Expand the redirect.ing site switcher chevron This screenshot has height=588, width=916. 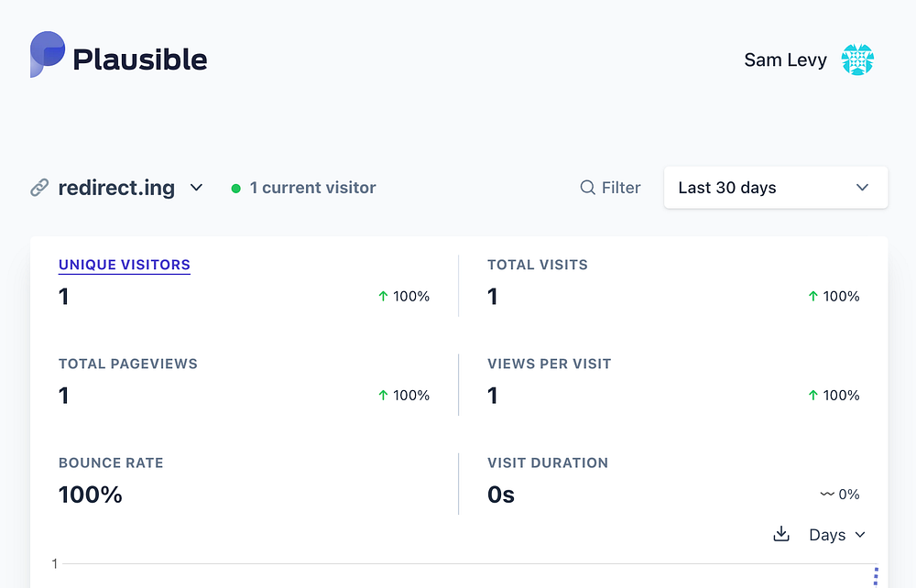coord(196,188)
